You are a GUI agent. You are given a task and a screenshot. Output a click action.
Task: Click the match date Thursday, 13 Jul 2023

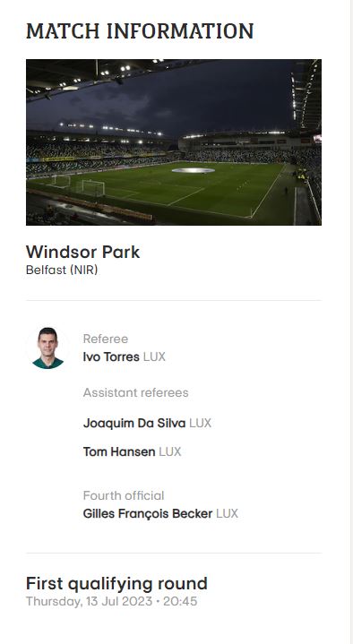(x=90, y=601)
